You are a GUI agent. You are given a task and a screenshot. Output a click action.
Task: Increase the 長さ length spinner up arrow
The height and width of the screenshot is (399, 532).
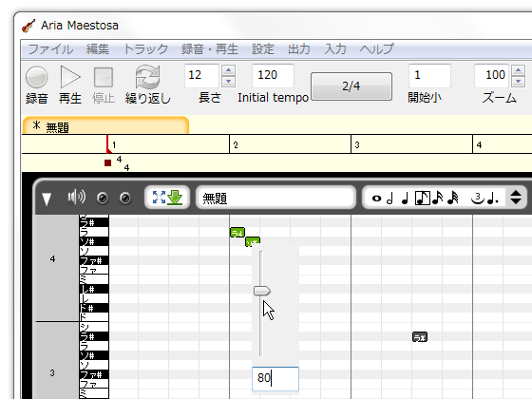[228, 70]
